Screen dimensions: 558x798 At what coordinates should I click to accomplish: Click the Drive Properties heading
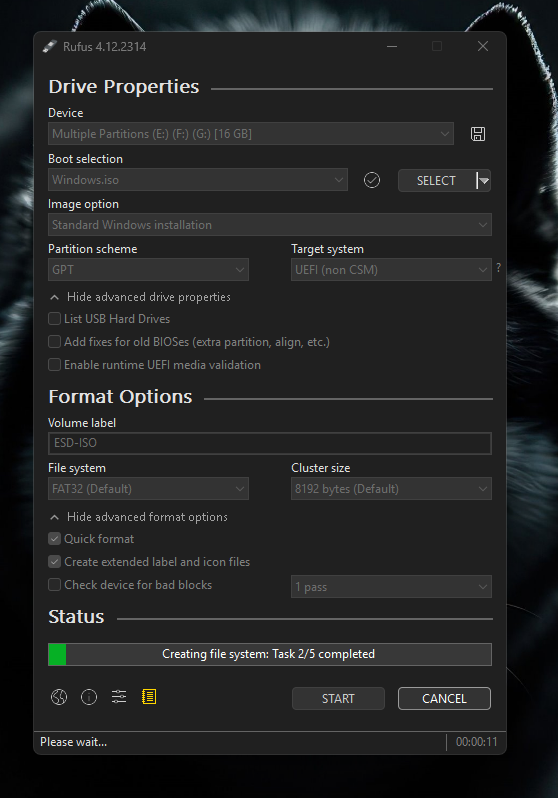pyautogui.click(x=124, y=87)
